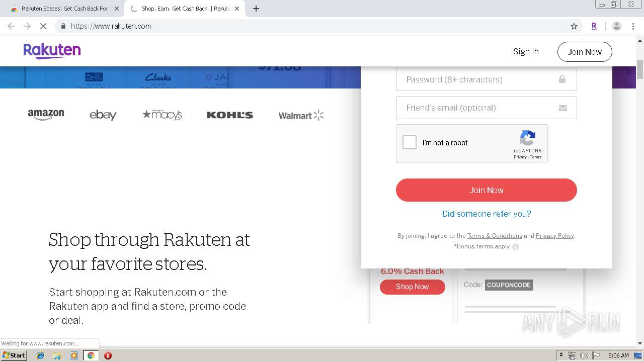Open a new browser tab
This screenshot has width=644, height=362.
(256, 9)
